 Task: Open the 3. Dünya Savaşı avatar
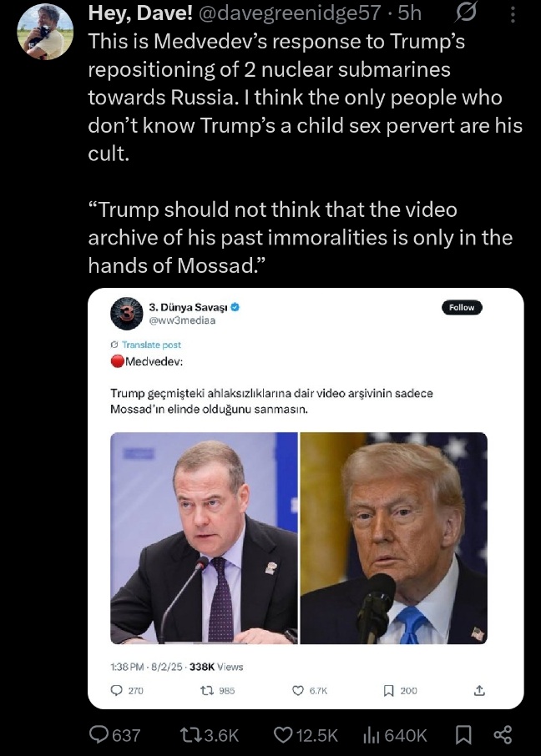[x=126, y=314]
